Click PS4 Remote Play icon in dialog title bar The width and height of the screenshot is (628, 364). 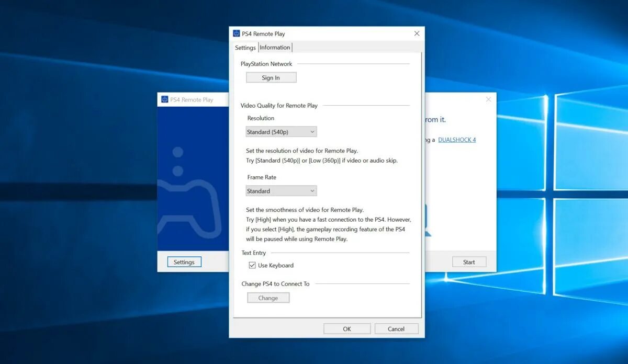coord(237,33)
